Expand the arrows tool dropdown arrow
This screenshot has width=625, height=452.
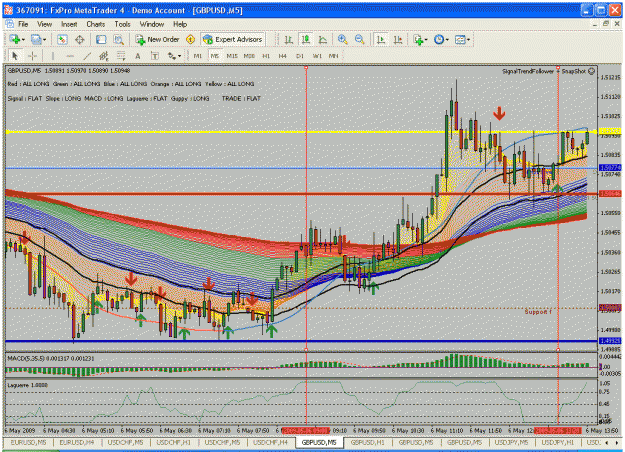179,56
